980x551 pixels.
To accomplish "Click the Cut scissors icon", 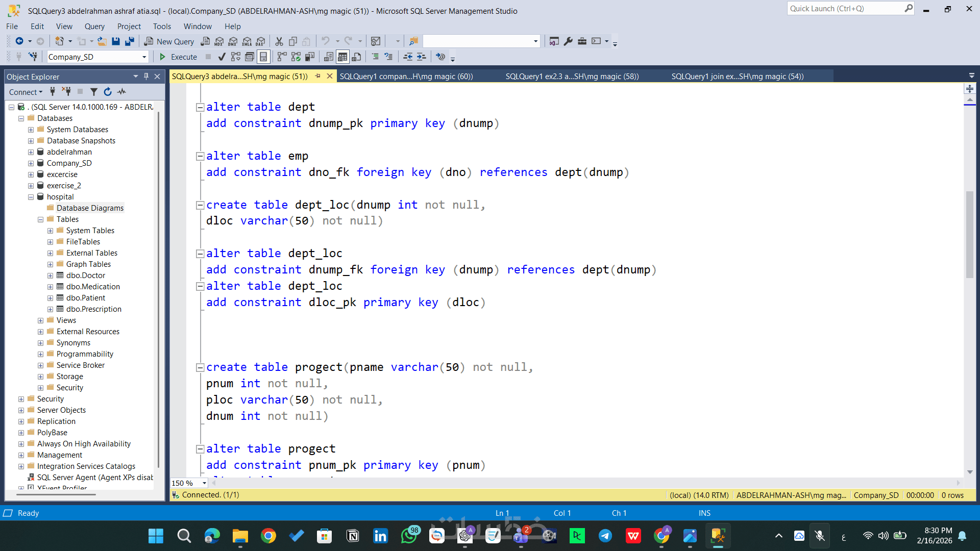I will (279, 41).
